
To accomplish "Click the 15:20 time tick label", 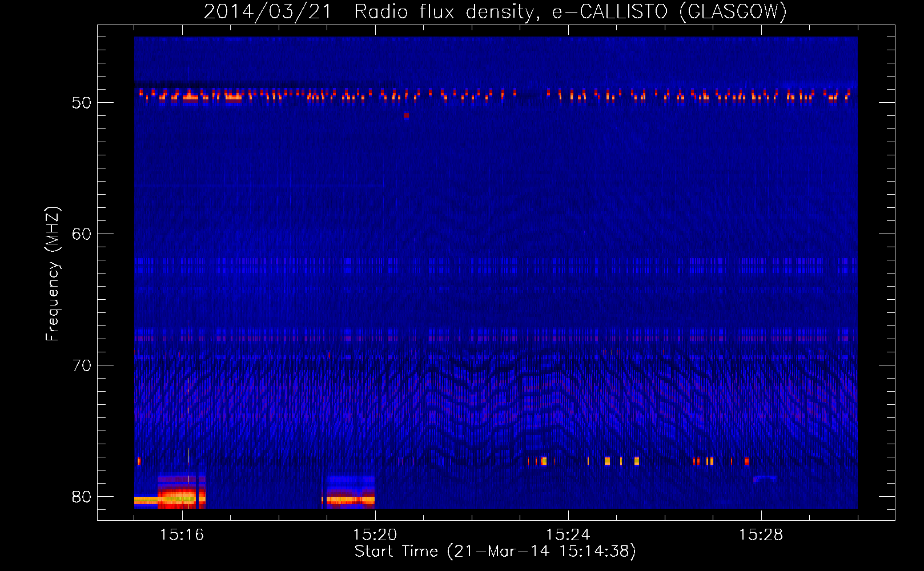I will (x=375, y=535).
